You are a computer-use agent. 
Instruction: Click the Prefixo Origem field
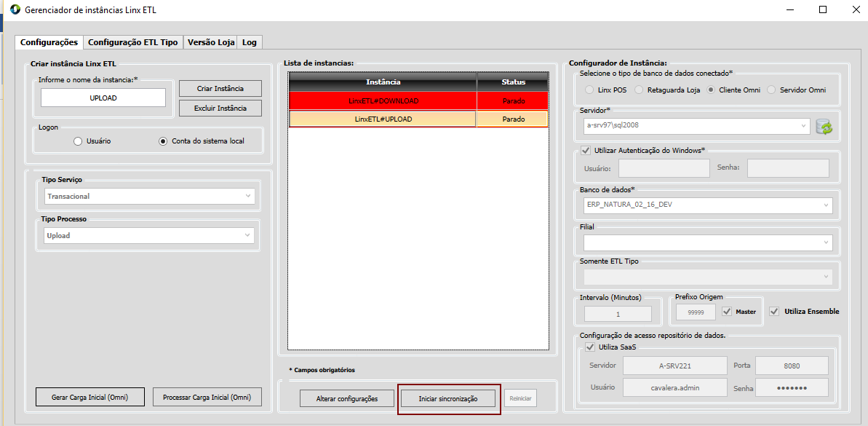(x=696, y=312)
